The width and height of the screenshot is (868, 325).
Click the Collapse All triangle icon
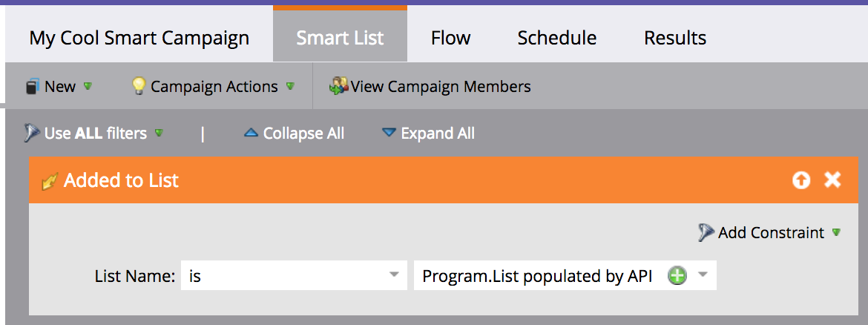(251, 134)
